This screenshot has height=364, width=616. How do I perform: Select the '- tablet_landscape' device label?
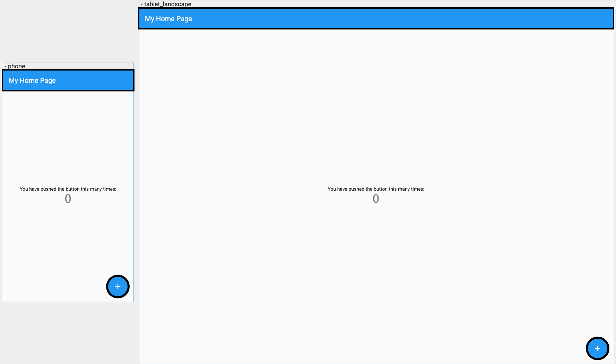tap(166, 4)
